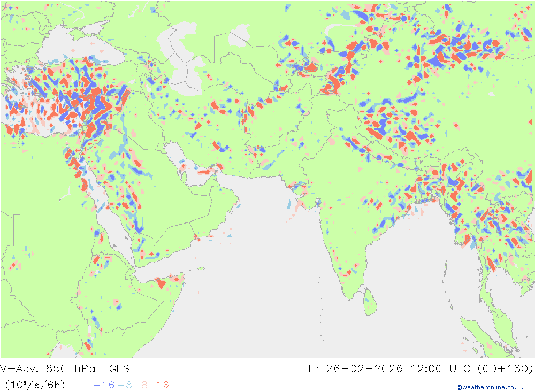Screen dimensions: 535x392
Task: Click the GFS model label
Action: 119,369
